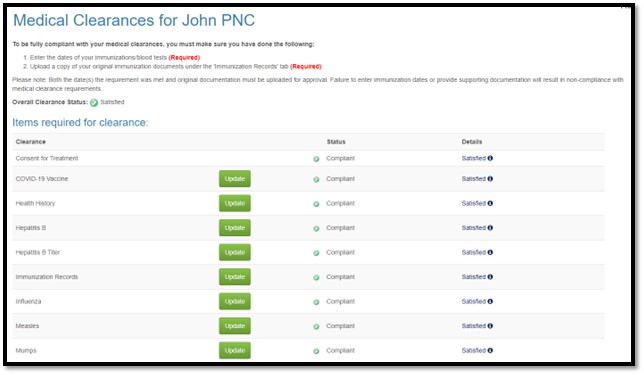Click the Details column header
Image resolution: width=644 pixels, height=375 pixels.
pyautogui.click(x=472, y=142)
